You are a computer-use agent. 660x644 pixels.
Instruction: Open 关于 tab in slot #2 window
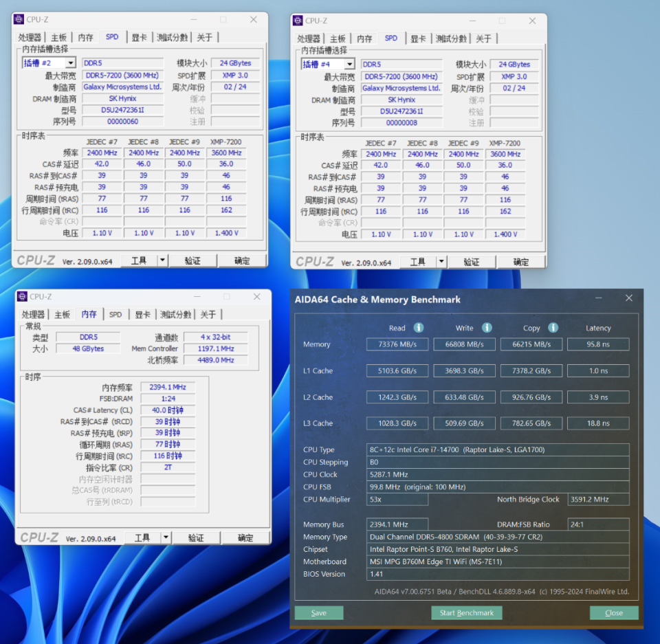pyautogui.click(x=205, y=38)
